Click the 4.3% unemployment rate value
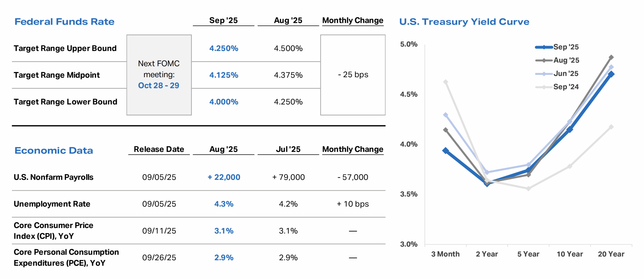The height and width of the screenshot is (279, 644). [224, 204]
